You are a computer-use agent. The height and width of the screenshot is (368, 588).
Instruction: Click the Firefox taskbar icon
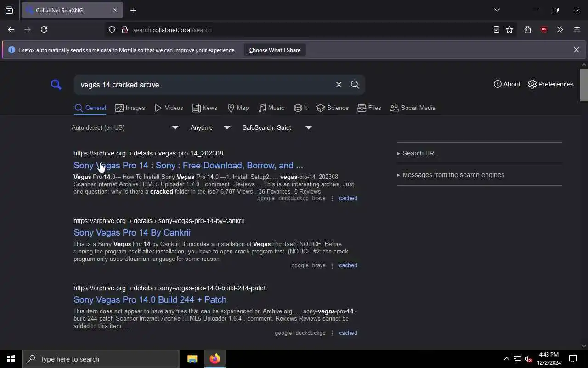tap(215, 359)
